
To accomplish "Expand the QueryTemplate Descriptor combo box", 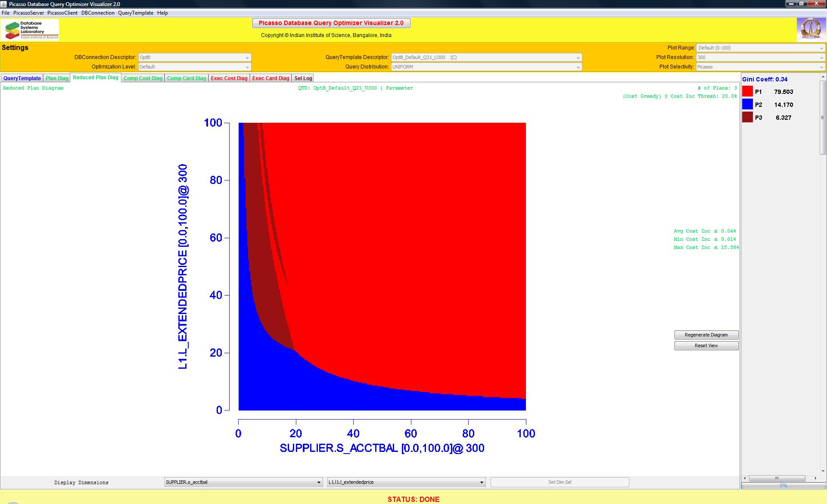I will (x=486, y=57).
